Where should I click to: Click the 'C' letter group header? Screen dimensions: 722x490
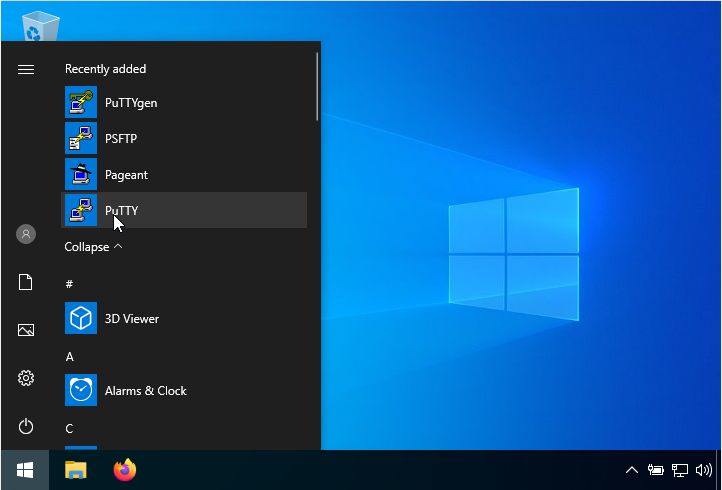(x=70, y=429)
